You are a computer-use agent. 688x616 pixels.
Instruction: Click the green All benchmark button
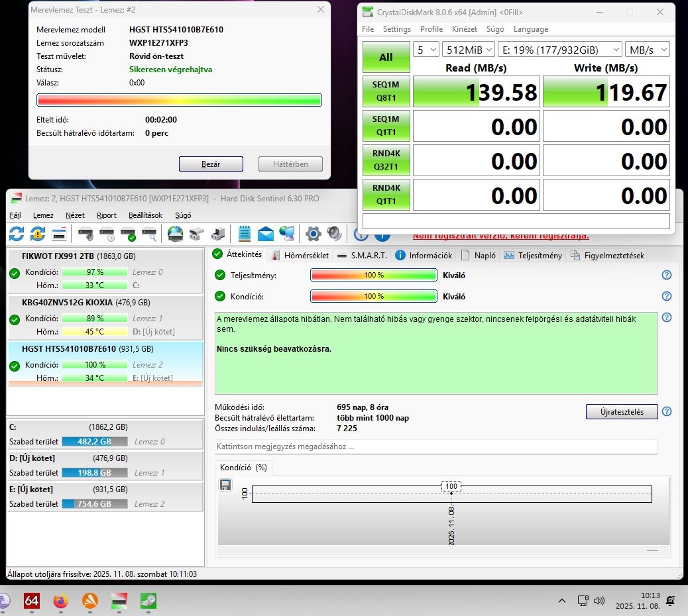[386, 57]
